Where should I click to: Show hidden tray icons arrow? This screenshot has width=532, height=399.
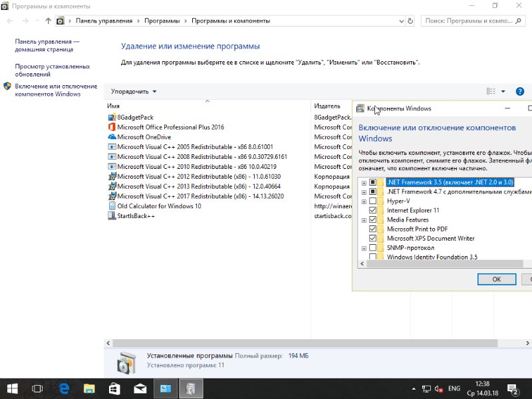tap(414, 389)
